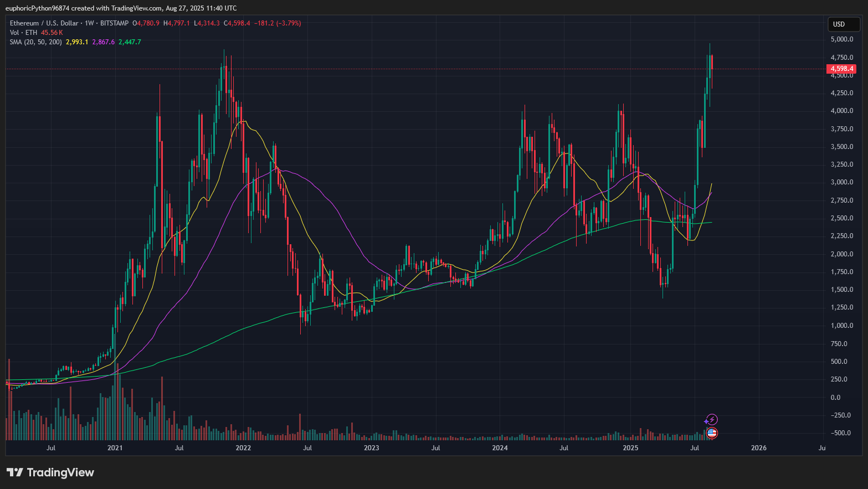Click the yellow SMA value 2,993.1
This screenshot has height=489, width=868.
pos(78,42)
